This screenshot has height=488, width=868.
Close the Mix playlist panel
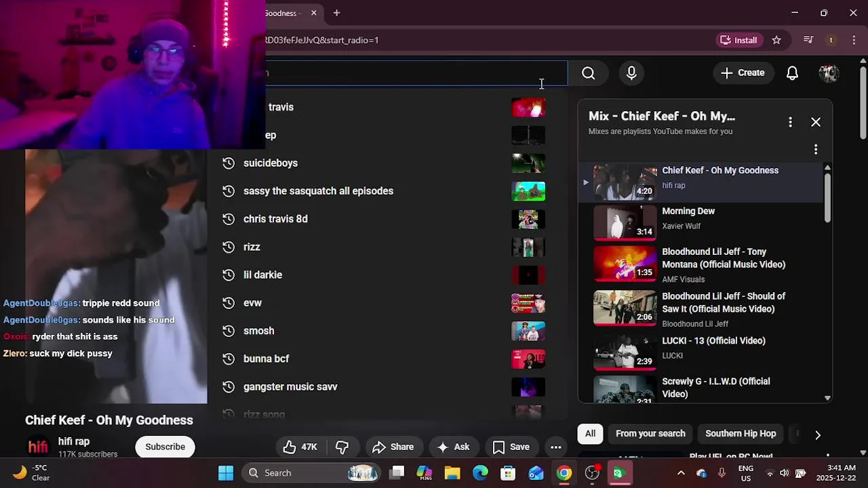pyautogui.click(x=816, y=122)
